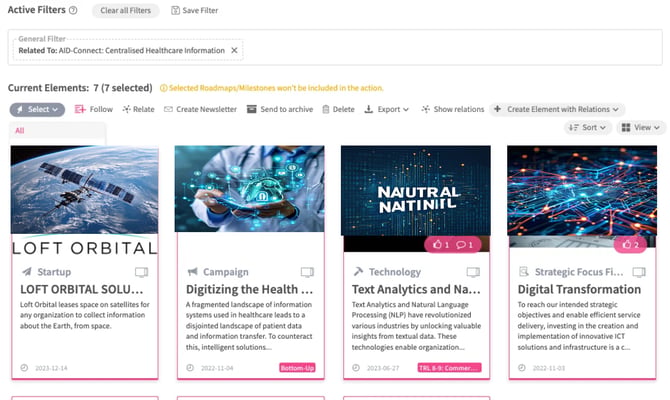This screenshot has height=400, width=670.
Task: Open Create Newsletter action
Action: click(x=200, y=109)
